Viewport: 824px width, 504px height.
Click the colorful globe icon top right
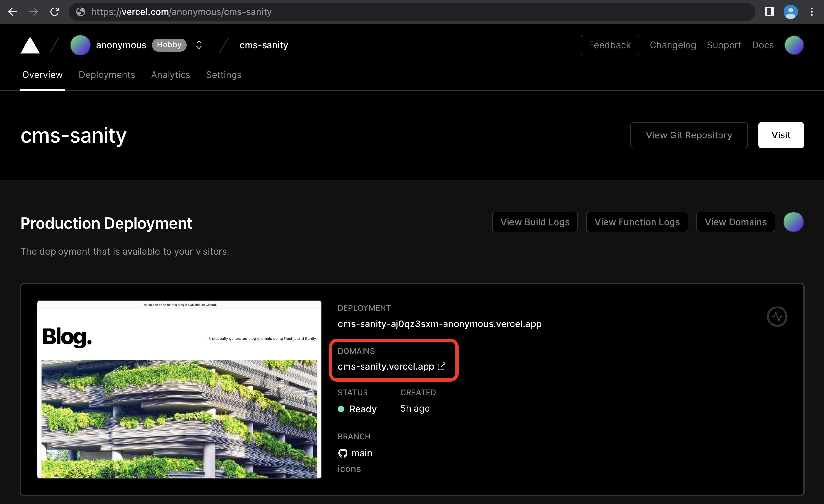coord(795,45)
